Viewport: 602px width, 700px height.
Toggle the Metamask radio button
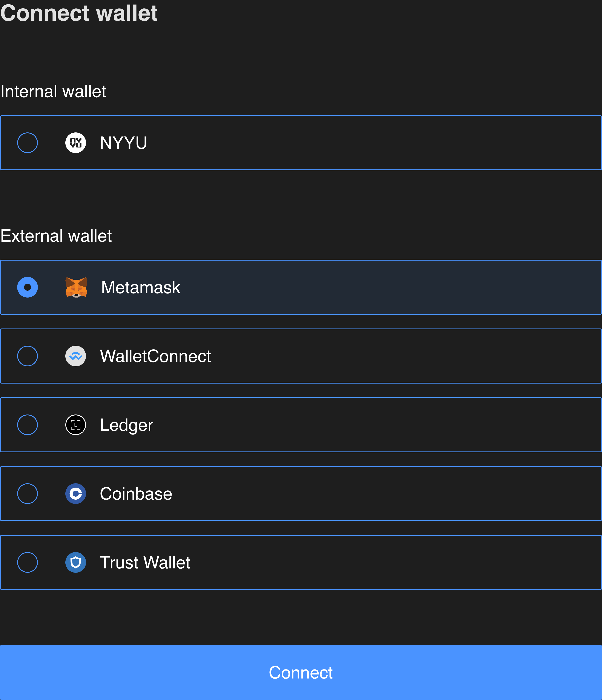click(27, 287)
